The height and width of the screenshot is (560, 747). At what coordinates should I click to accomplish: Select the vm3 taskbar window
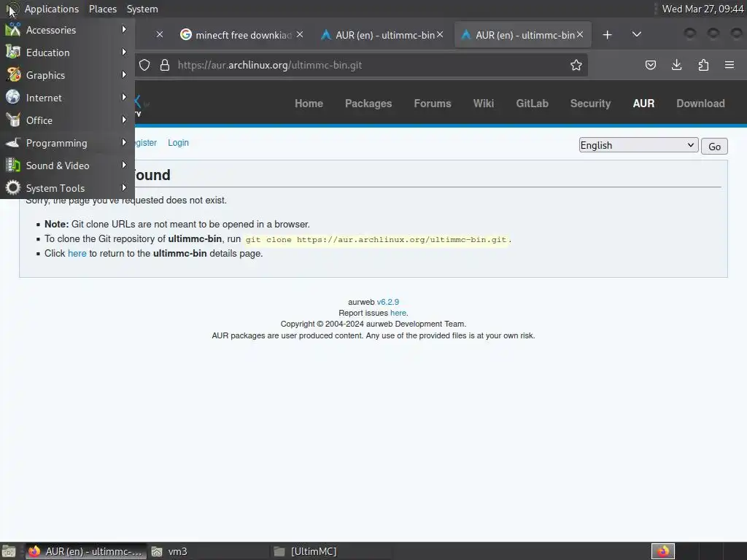coord(208,551)
